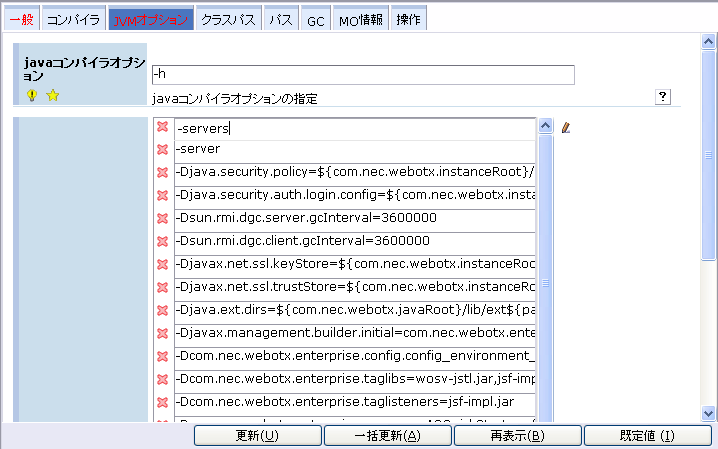Click the yellow star icon

[53, 96]
